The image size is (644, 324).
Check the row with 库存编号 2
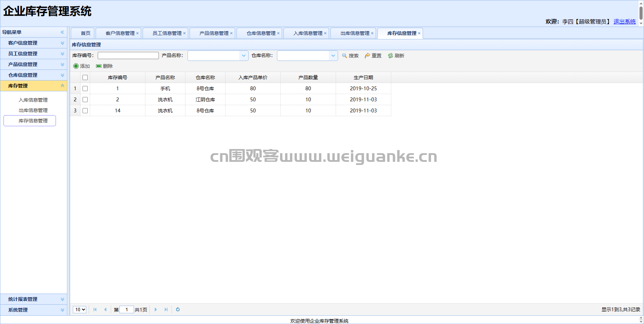(x=85, y=100)
